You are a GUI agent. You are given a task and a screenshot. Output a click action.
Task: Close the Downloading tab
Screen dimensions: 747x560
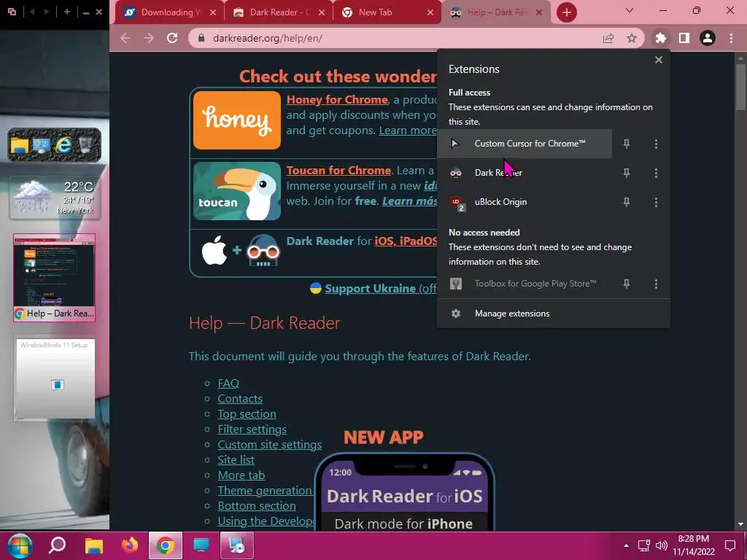213,12
